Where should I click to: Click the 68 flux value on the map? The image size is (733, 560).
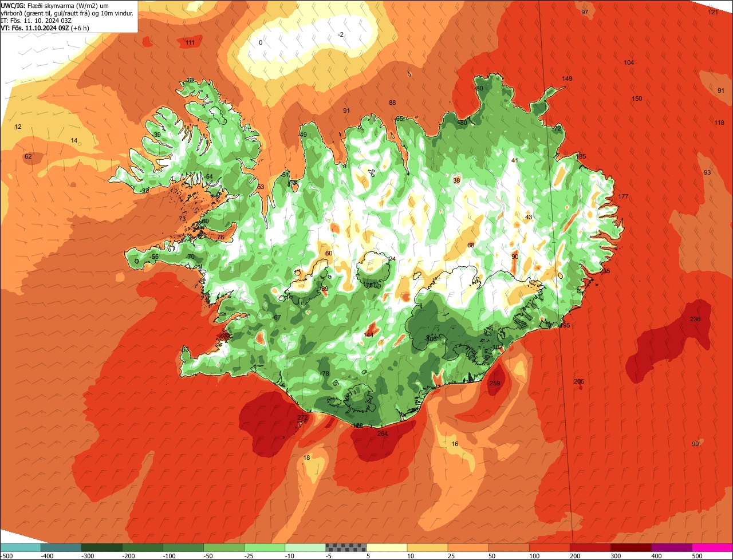(471, 245)
